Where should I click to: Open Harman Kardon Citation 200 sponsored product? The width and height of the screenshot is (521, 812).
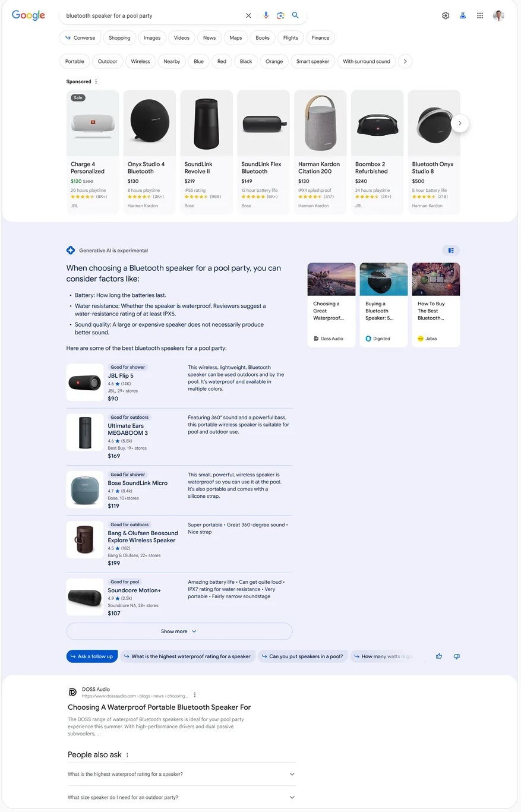click(x=320, y=151)
